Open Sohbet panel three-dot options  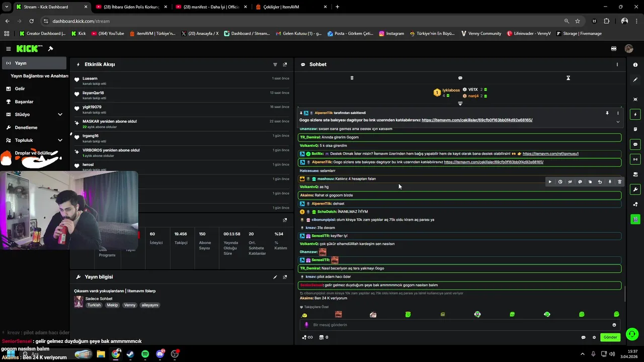(617, 64)
